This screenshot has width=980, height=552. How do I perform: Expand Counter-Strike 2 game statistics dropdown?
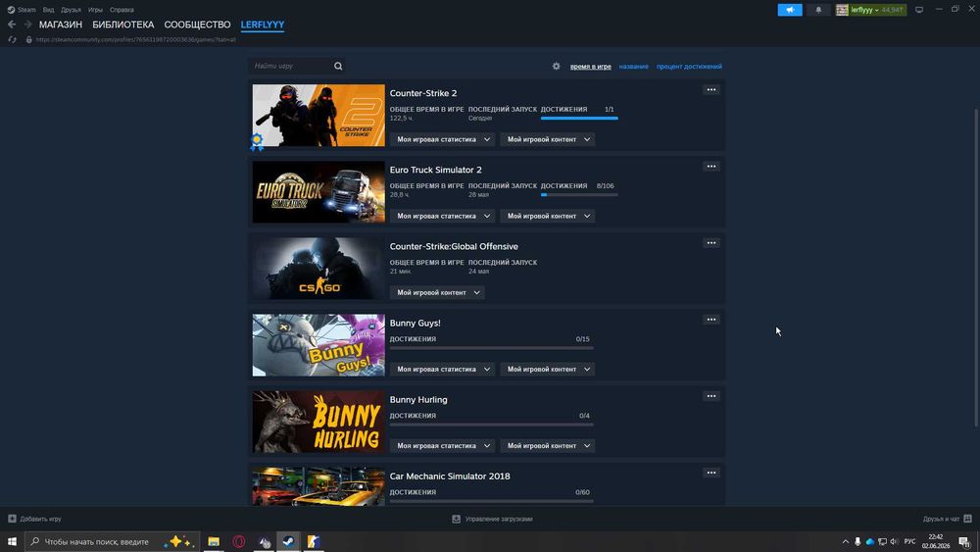[x=442, y=139]
